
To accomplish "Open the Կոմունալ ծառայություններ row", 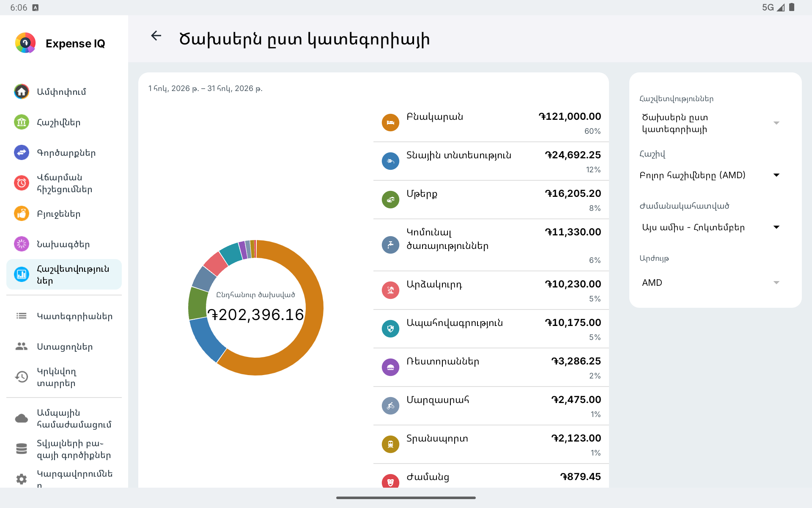I will [491, 245].
